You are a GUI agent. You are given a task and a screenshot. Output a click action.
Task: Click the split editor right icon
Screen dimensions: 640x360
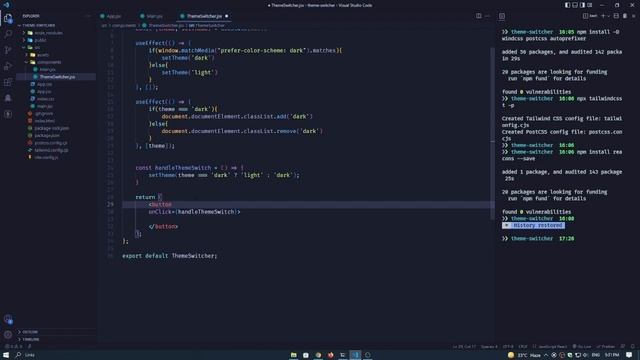coord(478,16)
